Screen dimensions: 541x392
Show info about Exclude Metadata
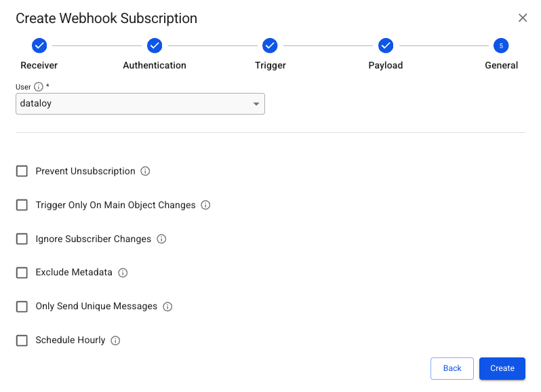(x=123, y=273)
